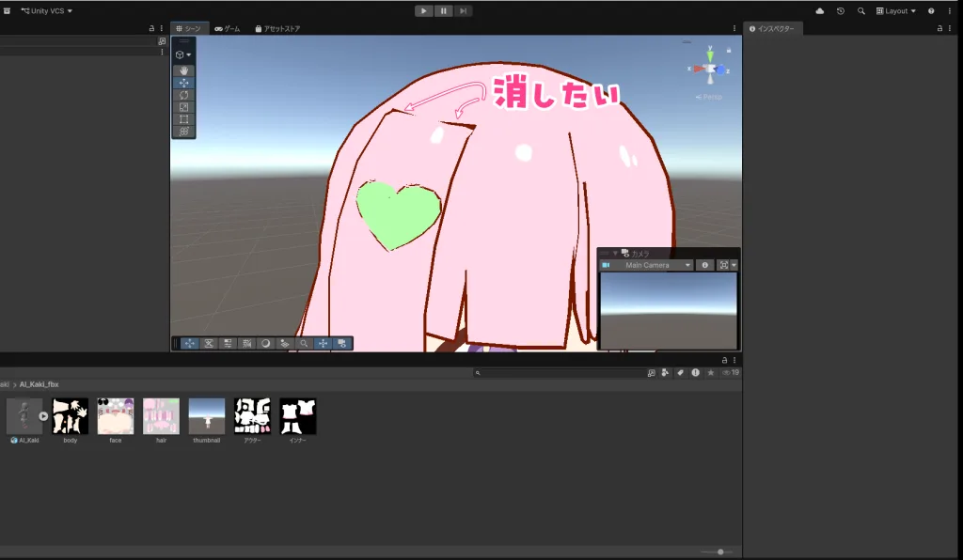Click the magnifier icon on overlay toolbar
The width and height of the screenshot is (963, 560).
304,344
